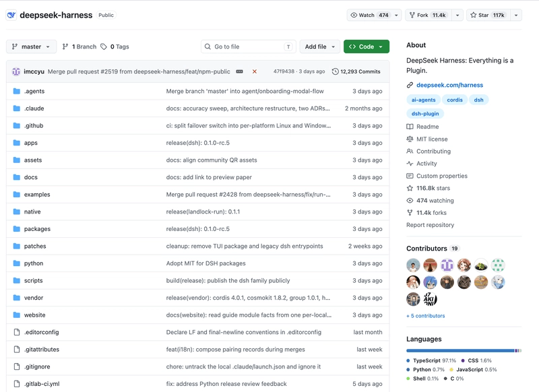Open the .agents folder icon
The width and height of the screenshot is (539, 392).
pyautogui.click(x=16, y=91)
